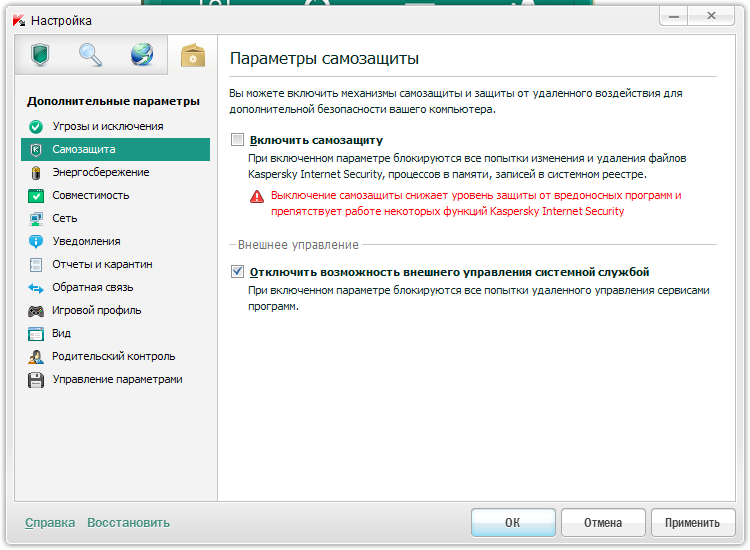Apply settings with the Применить button
The width and height of the screenshot is (750, 550).
[693, 523]
